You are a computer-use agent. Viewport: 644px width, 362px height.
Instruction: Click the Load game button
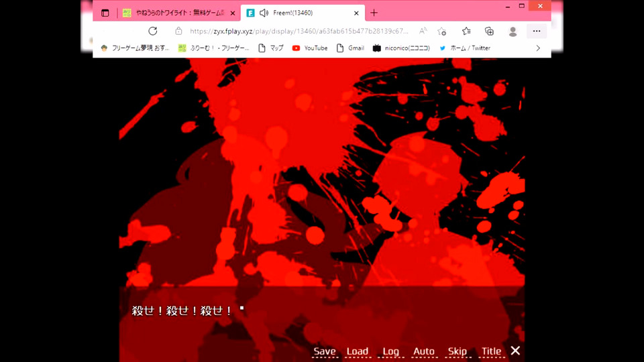coord(358,351)
